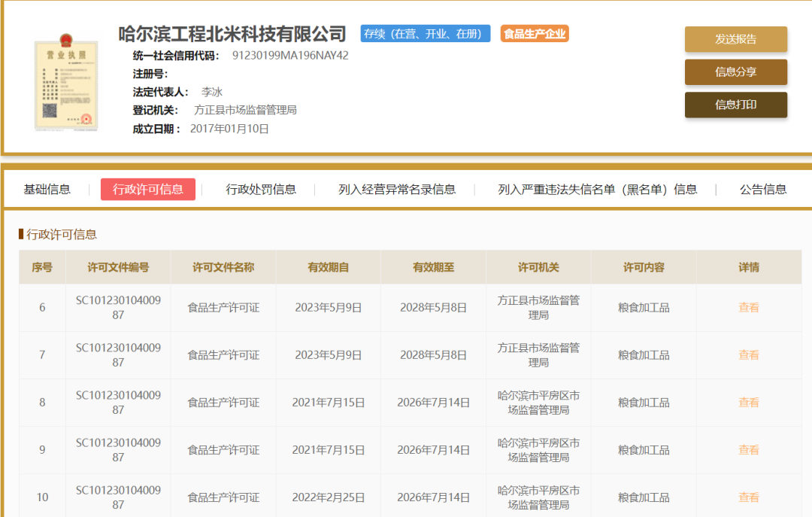Click the 许可文件名称 column header
Viewport: 812px width, 517px height.
pos(223,268)
